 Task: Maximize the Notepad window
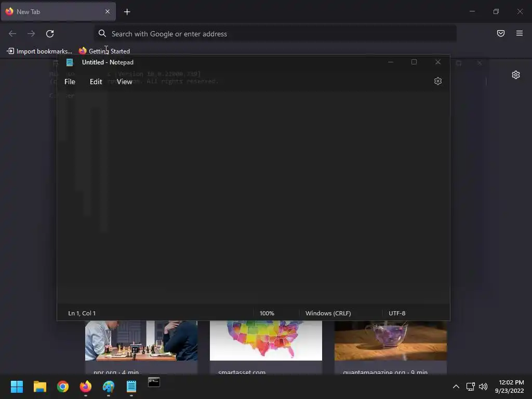[x=414, y=62]
